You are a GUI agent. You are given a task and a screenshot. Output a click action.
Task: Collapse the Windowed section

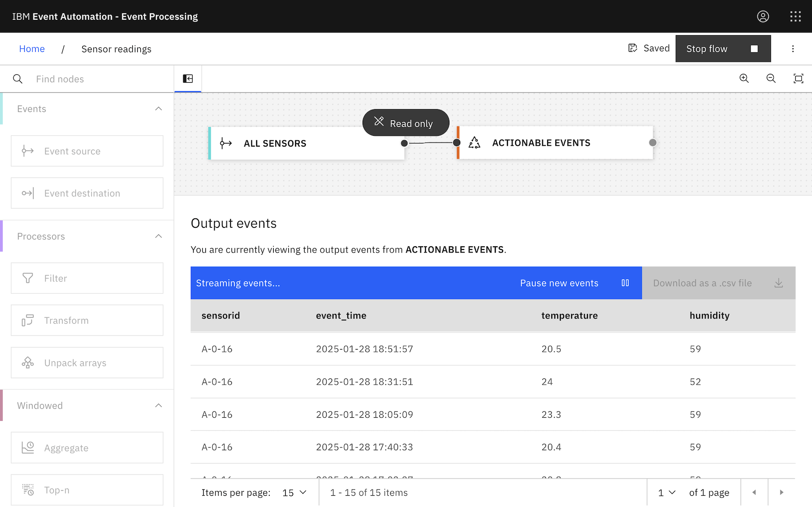tap(158, 406)
